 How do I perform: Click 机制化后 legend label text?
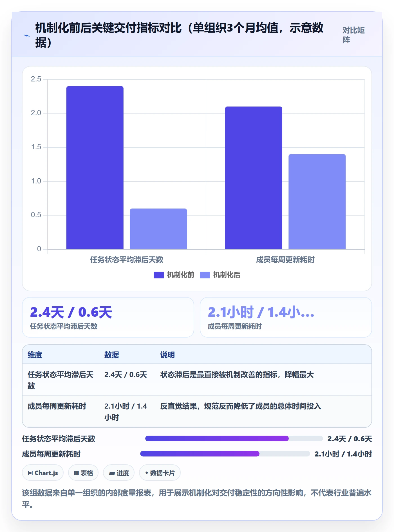(x=227, y=275)
